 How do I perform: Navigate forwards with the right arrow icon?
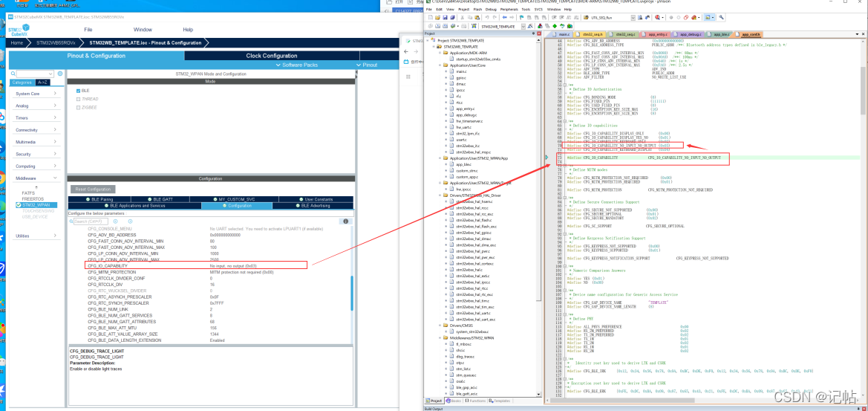pyautogui.click(x=512, y=18)
